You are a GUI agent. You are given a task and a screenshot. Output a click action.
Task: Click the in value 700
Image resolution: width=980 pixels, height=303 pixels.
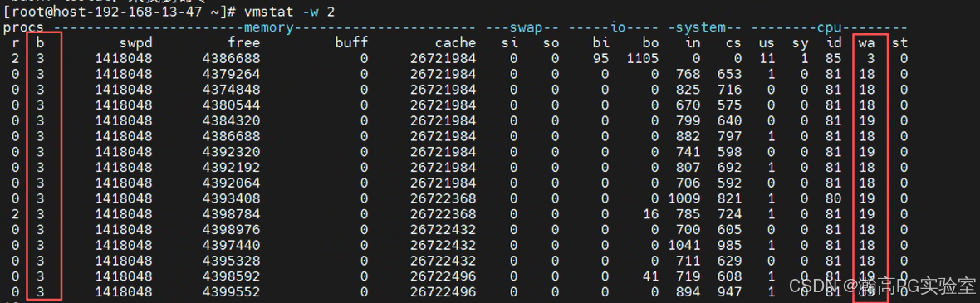[688, 230]
